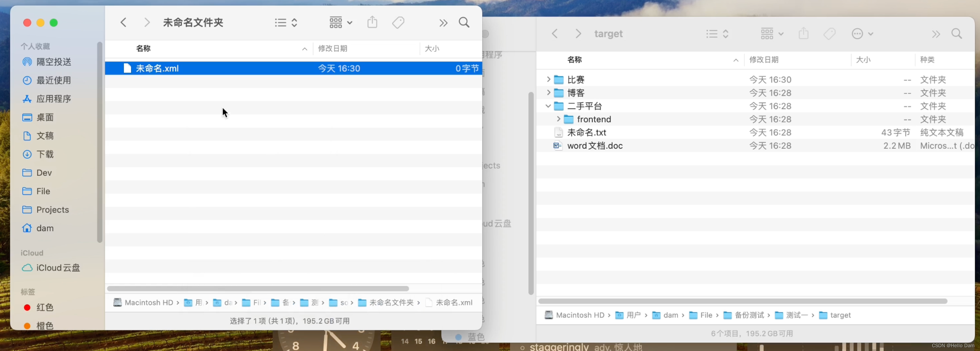Sort by 修改日期 in target window
This screenshot has width=980, height=351.
[764, 60]
